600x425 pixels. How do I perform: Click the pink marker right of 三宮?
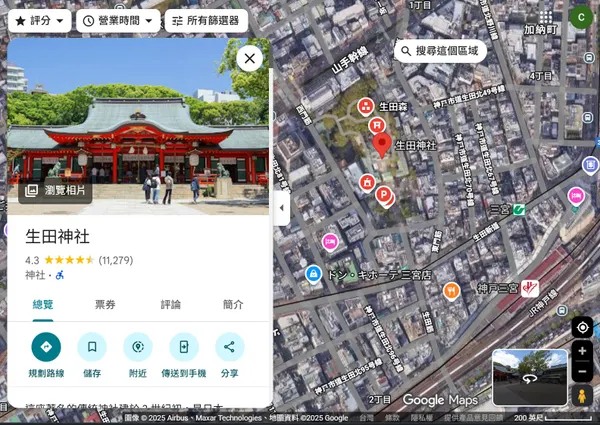[576, 196]
